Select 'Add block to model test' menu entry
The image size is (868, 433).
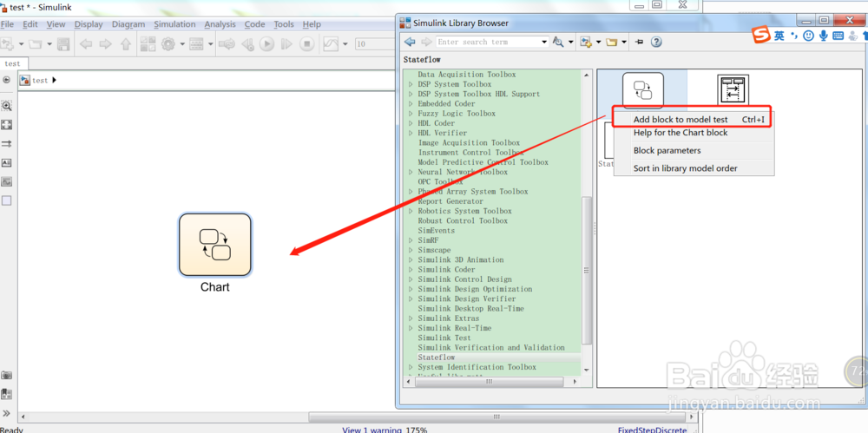pos(693,119)
